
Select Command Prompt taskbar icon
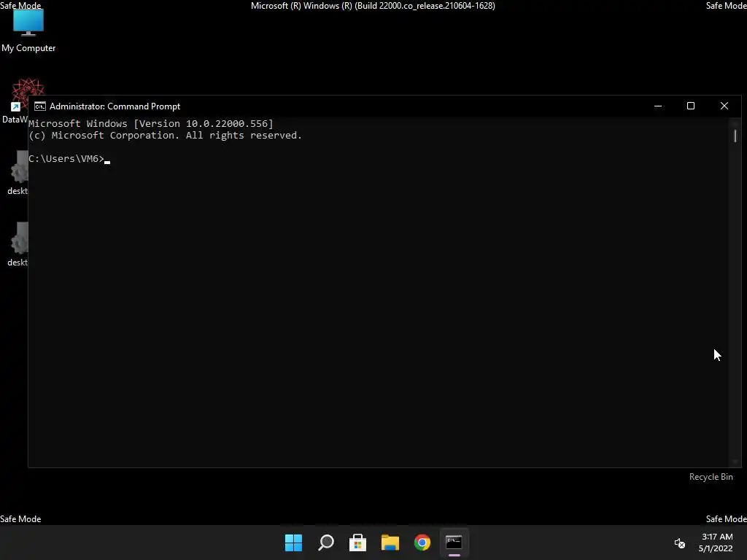454,542
